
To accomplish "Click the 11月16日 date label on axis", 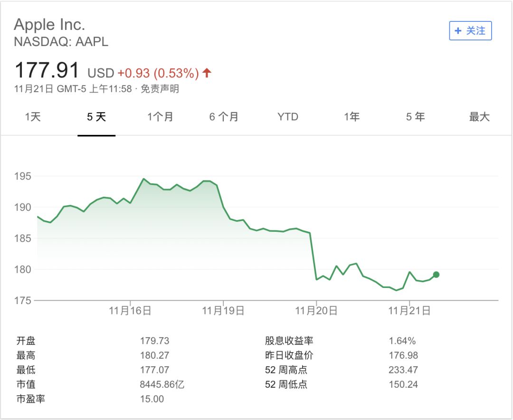I will pyautogui.click(x=130, y=311).
